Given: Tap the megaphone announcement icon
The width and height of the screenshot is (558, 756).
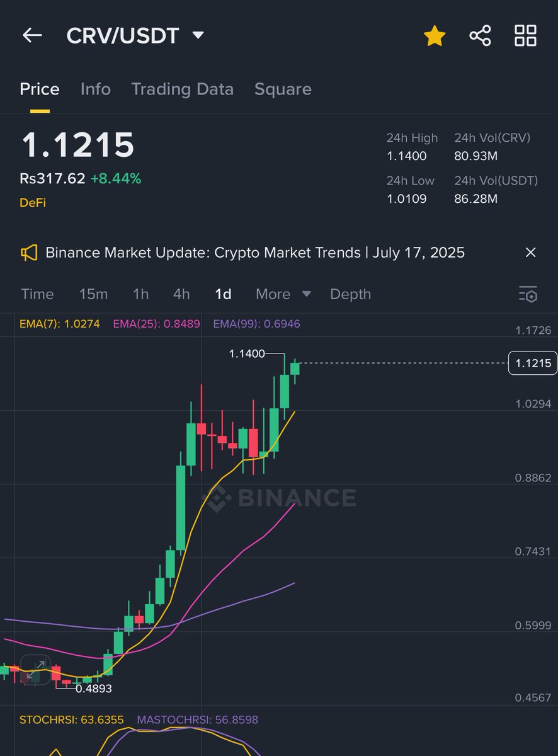Looking at the screenshot, I should point(29,253).
